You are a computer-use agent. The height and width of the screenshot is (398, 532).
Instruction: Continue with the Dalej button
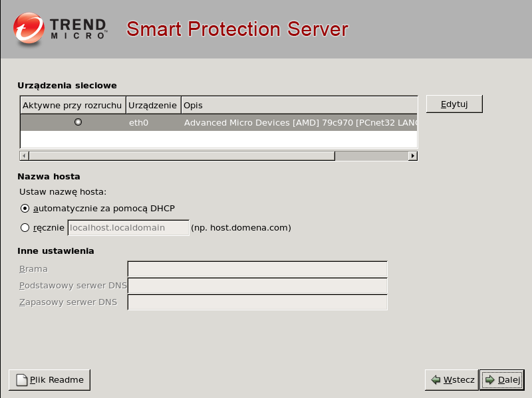coord(502,379)
